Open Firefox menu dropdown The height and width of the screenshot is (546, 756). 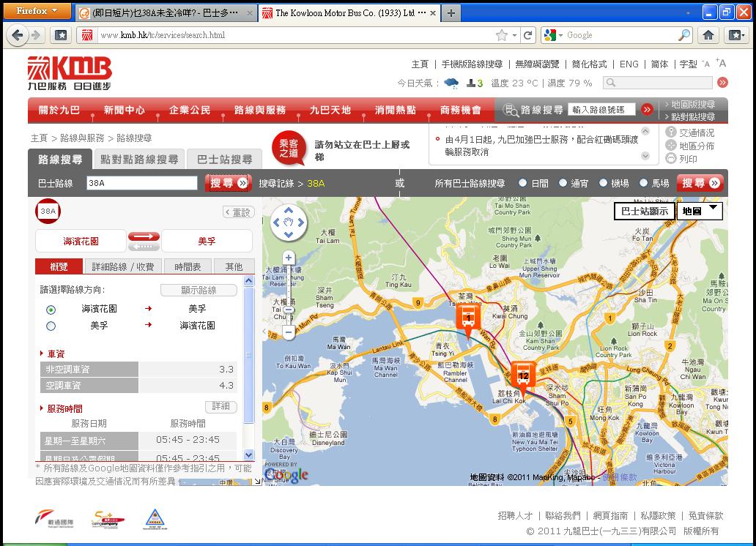click(x=37, y=10)
